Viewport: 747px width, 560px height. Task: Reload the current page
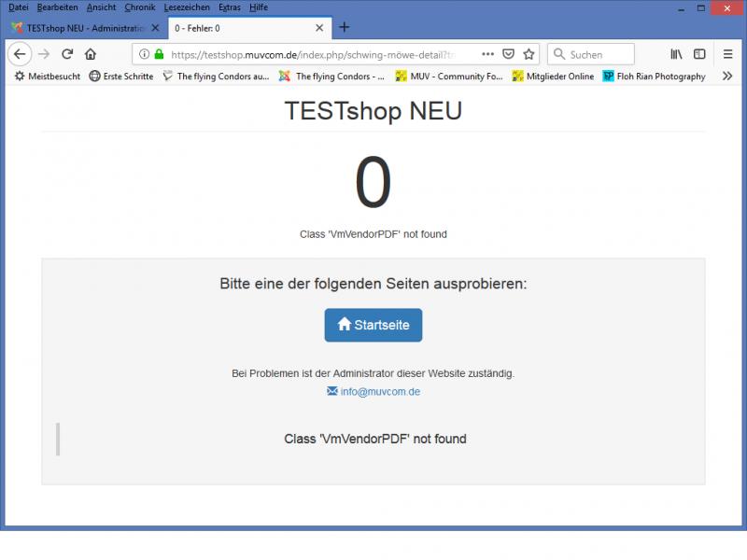67,54
